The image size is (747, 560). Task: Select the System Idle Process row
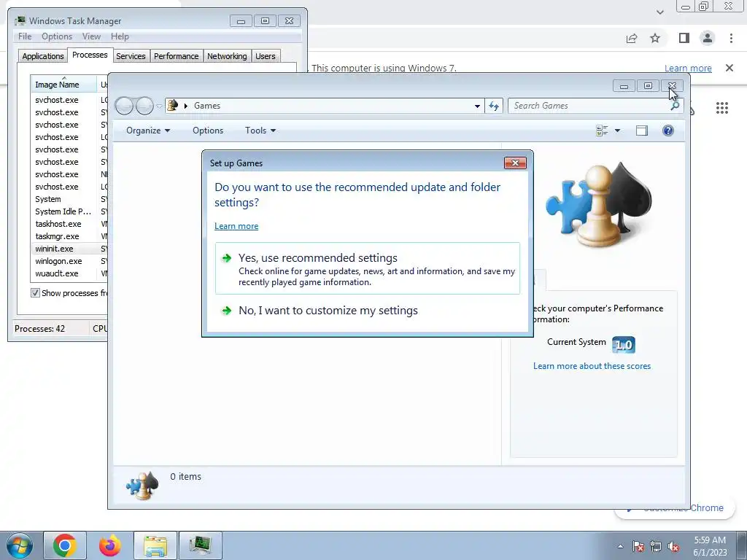click(x=69, y=211)
